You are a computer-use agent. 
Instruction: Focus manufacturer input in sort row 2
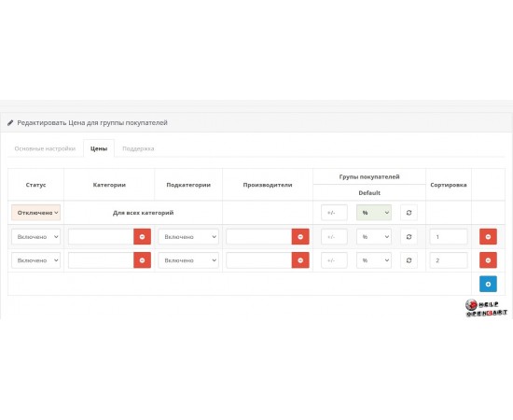(258, 260)
